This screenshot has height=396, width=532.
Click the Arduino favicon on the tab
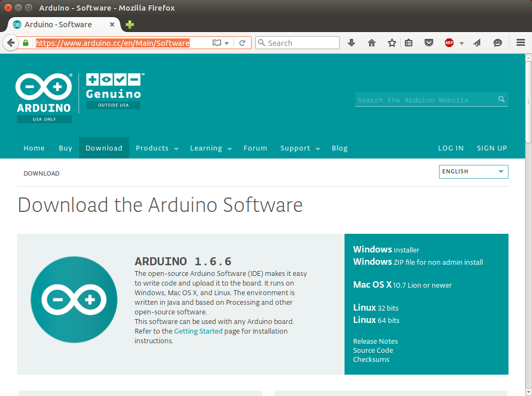[17, 25]
